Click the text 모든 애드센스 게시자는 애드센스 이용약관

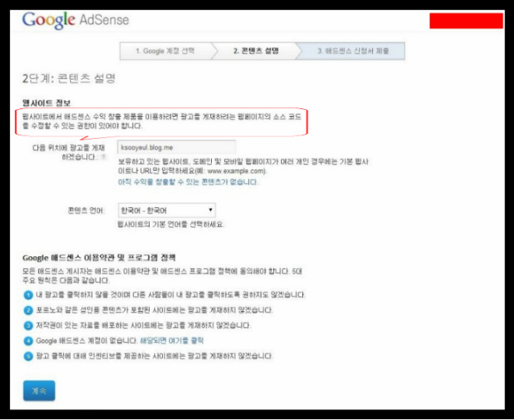tap(162, 276)
